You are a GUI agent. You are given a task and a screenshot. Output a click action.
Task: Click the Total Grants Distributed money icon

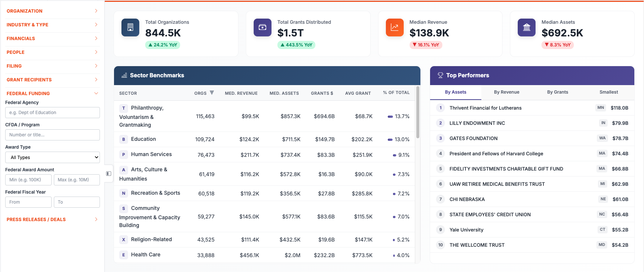click(262, 27)
